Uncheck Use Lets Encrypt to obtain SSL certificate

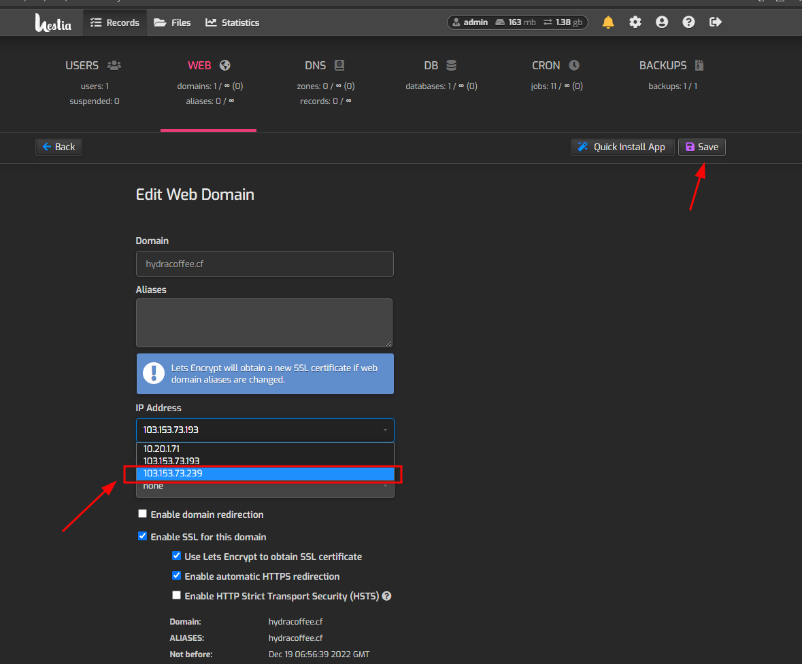click(176, 556)
